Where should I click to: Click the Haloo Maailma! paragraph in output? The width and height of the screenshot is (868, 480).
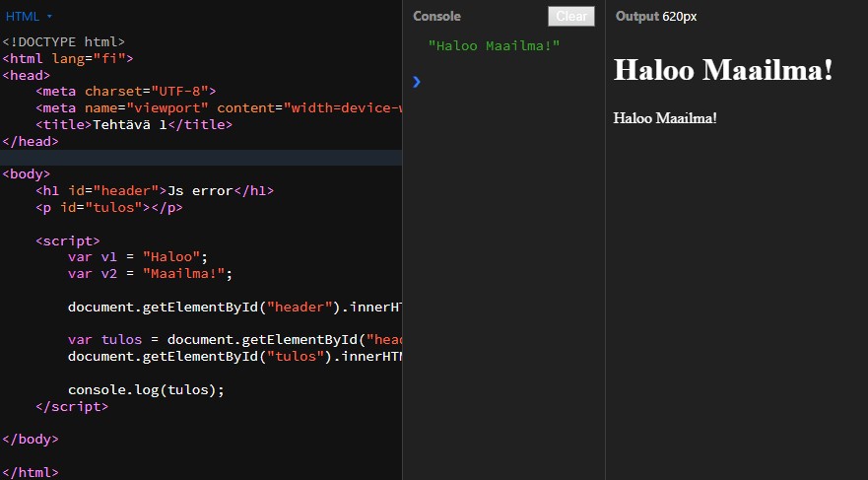(x=665, y=118)
